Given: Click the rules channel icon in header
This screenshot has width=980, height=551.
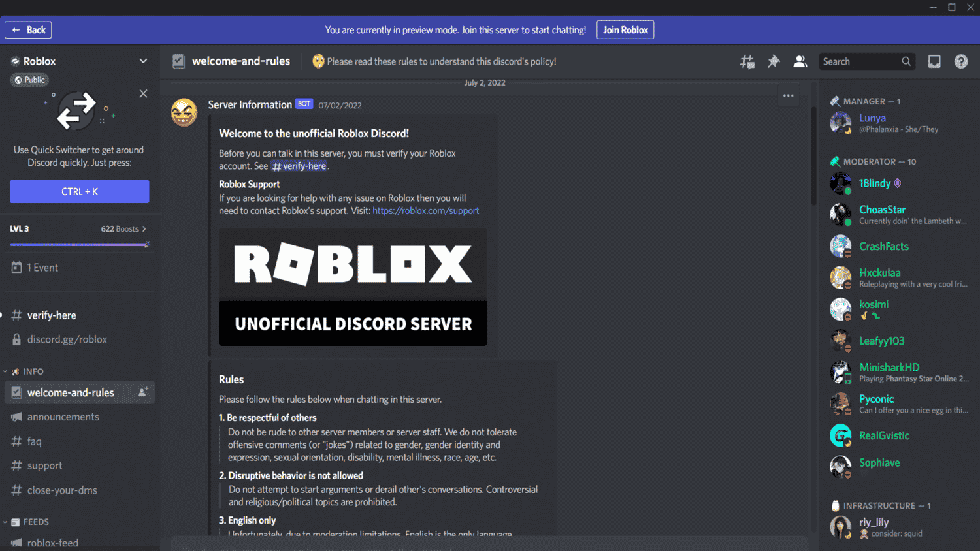Looking at the screenshot, I should coord(178,61).
